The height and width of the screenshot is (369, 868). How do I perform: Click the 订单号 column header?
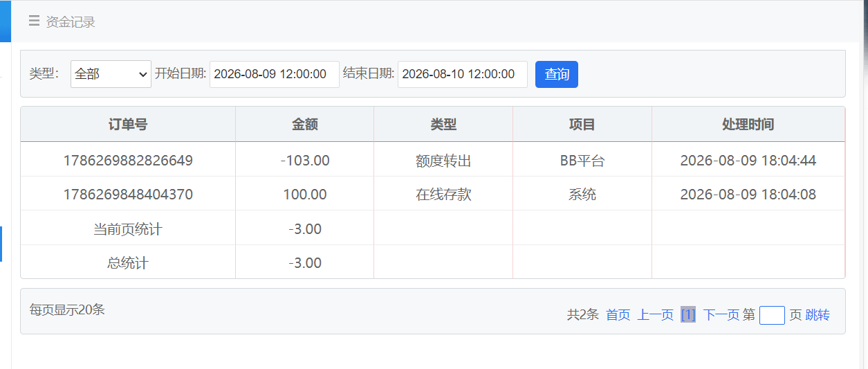(128, 125)
